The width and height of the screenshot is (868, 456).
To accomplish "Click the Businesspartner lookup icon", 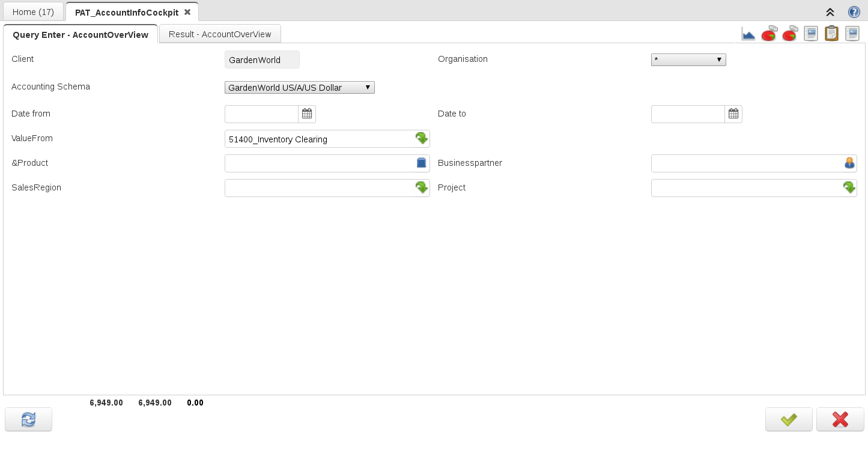I will pyautogui.click(x=849, y=163).
